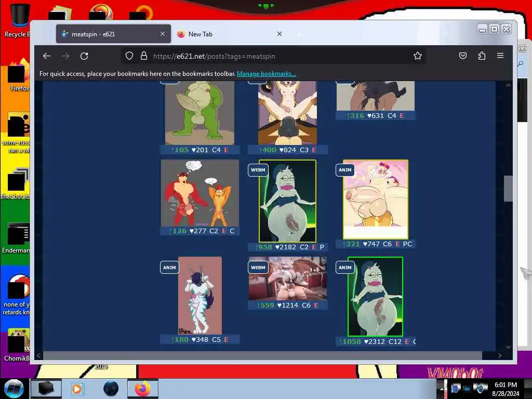
Task: Click the search icon in the background window
Action: [521, 64]
